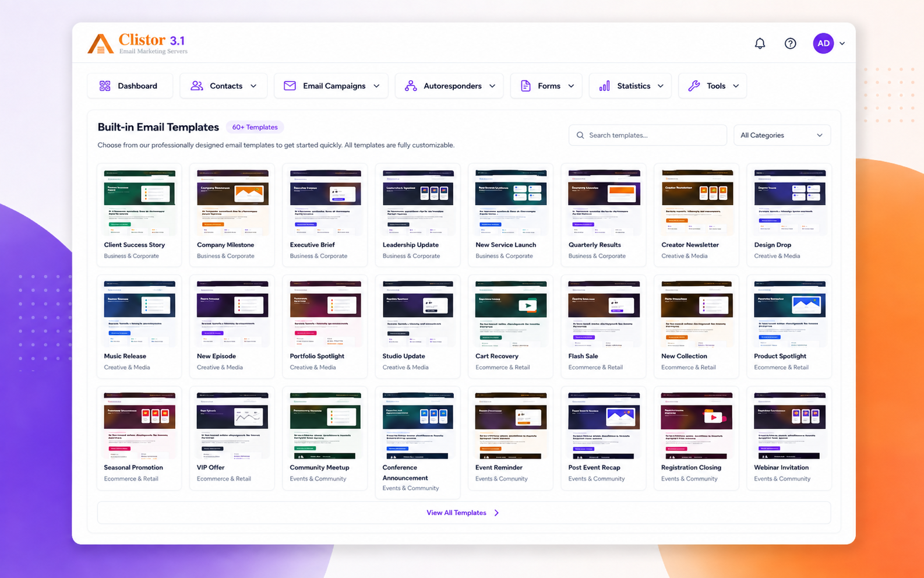The width and height of the screenshot is (924, 578).
Task: Open the Forms menu
Action: pyautogui.click(x=546, y=86)
